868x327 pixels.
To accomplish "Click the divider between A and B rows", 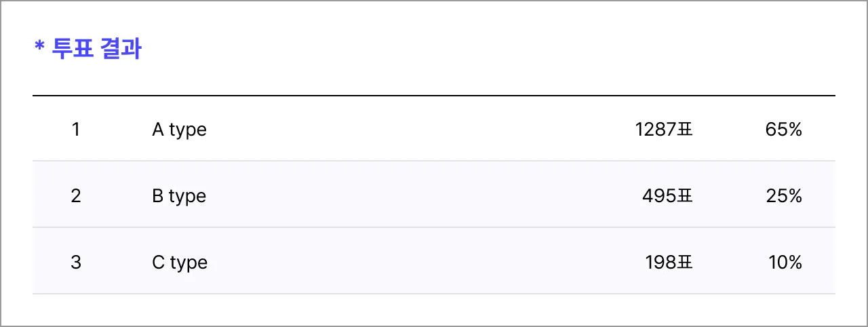I will click(434, 161).
